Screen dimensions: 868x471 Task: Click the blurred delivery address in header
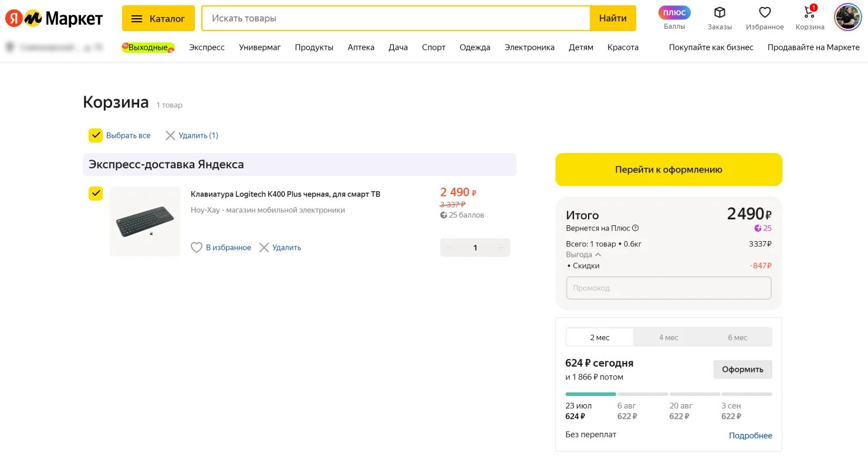54,48
